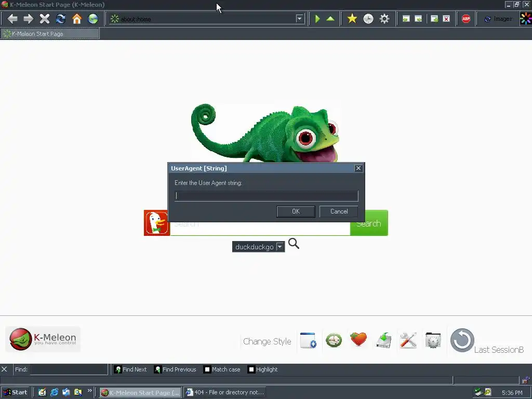Select K-Meleon Start Page taskbar button
Screen dimensions: 532x399
(140, 392)
